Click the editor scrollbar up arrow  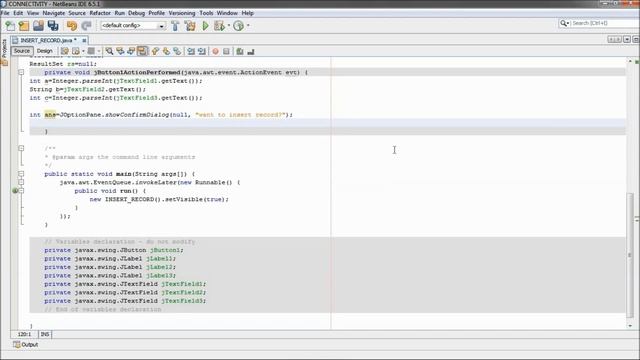[630, 61]
